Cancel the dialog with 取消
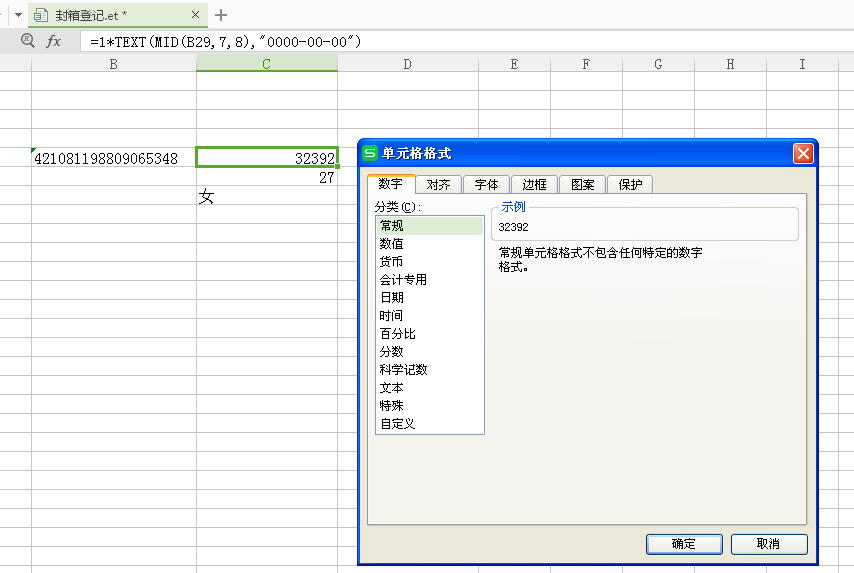This screenshot has height=573, width=854. tap(768, 544)
